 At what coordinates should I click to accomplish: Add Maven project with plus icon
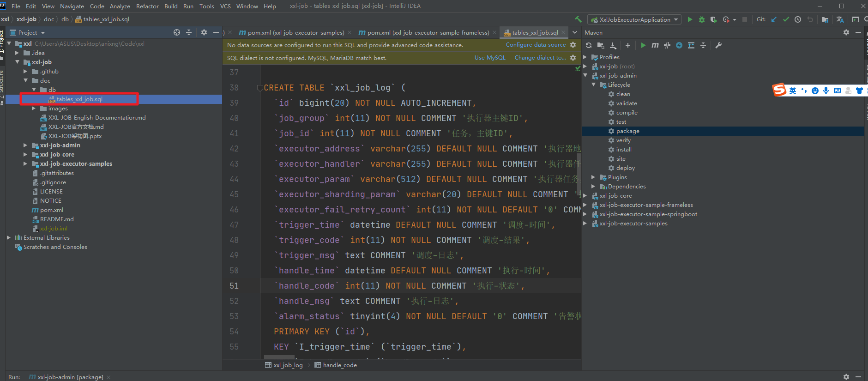click(x=628, y=45)
